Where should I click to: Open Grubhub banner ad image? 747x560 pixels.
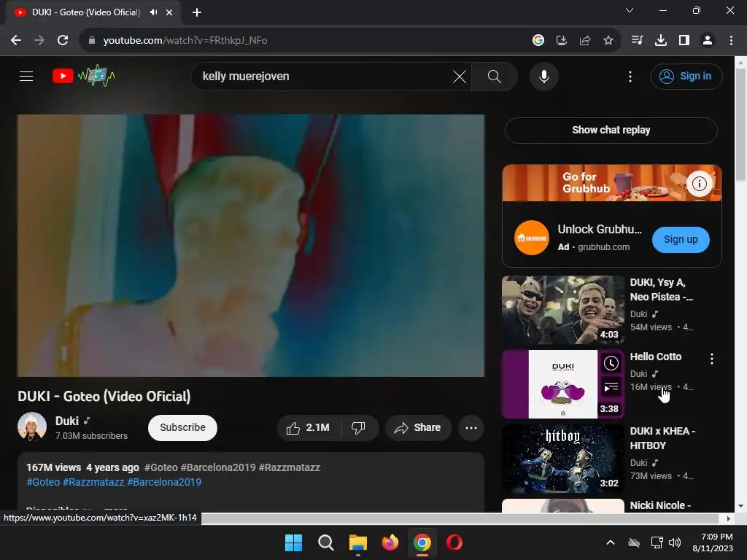click(x=612, y=183)
